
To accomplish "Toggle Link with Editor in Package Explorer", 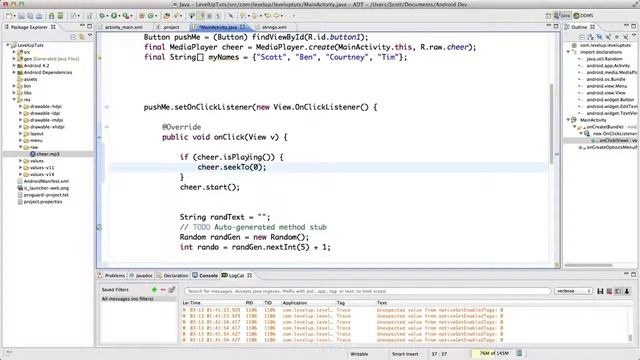I will click(82, 37).
